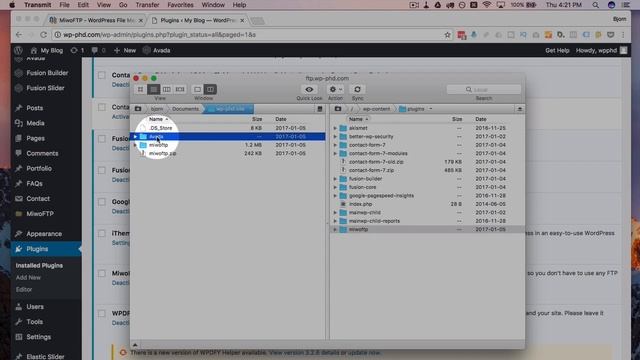640x360 pixels.
Task: Open the Transfer menu in menu bar
Action: point(147,5)
